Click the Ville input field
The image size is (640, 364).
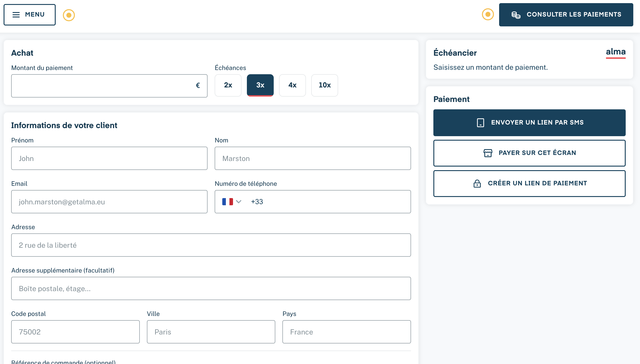tap(211, 332)
